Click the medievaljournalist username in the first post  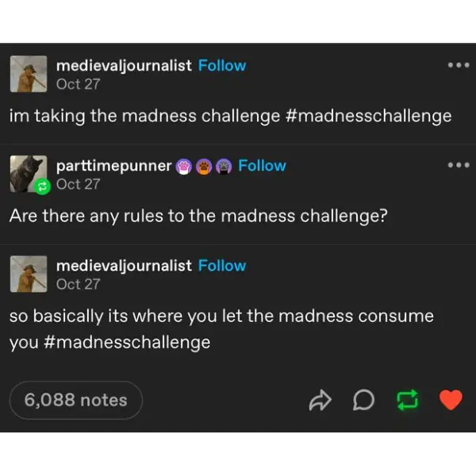pyautogui.click(x=124, y=66)
